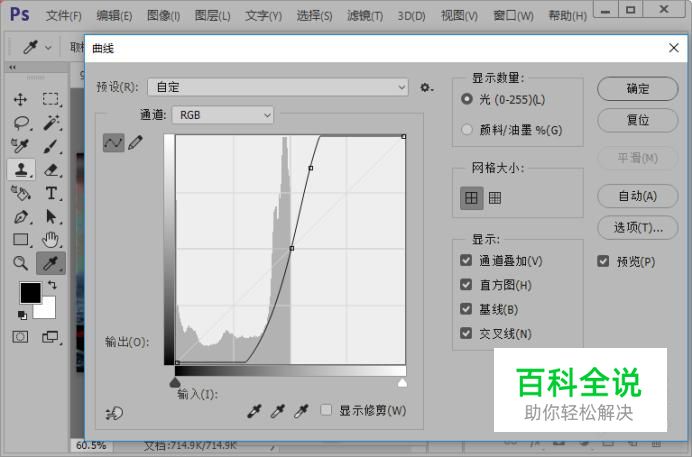
Task: Collapse the toolbox panel double arrows
Action: pyautogui.click(x=12, y=67)
